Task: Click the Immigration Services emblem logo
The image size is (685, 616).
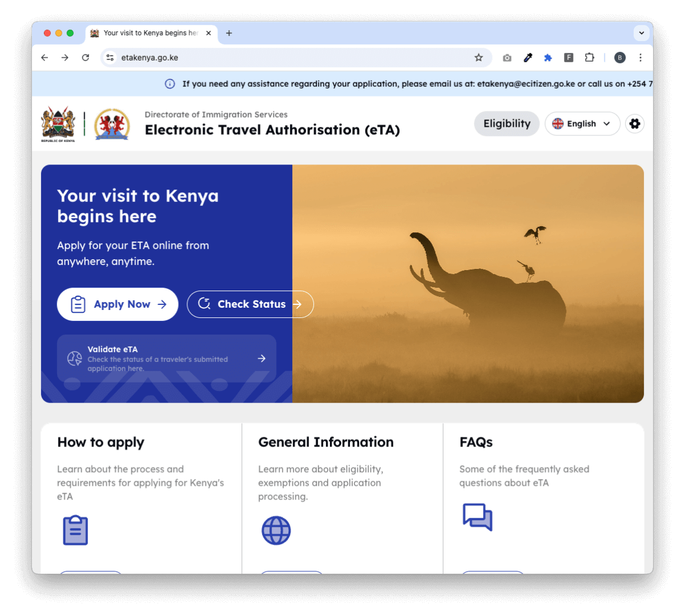Action: (112, 124)
